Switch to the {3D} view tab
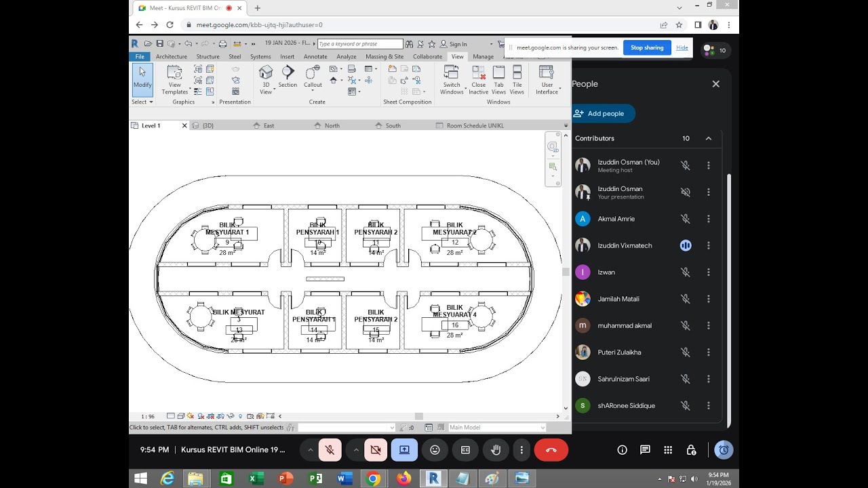 point(208,125)
